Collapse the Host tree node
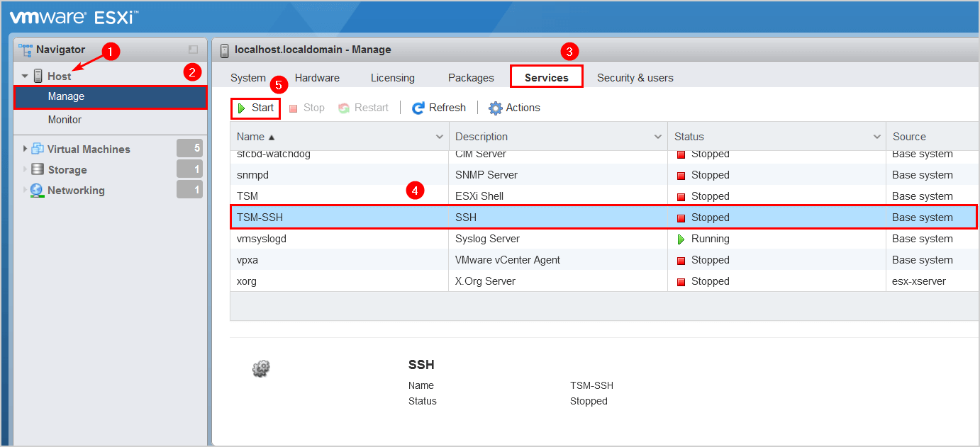 [25, 77]
